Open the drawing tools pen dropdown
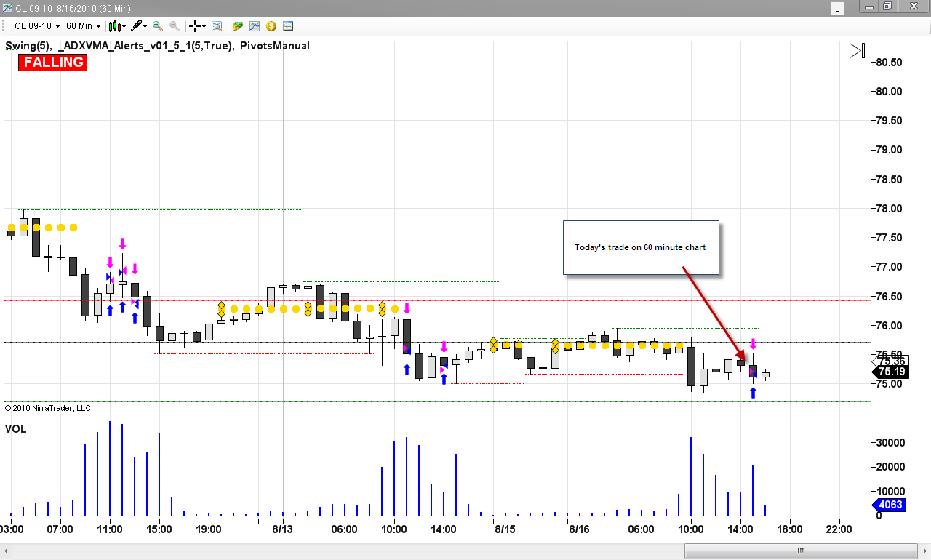The image size is (931, 560). 138,26
